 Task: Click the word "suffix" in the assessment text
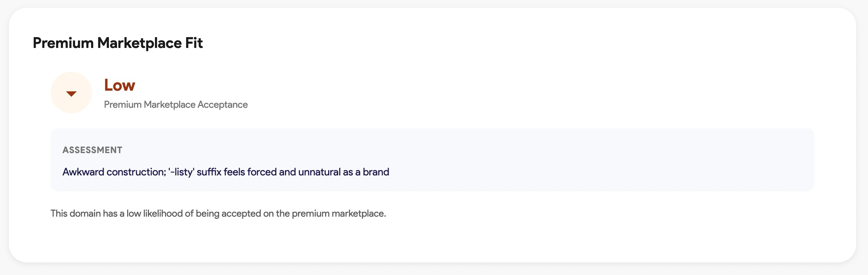209,172
